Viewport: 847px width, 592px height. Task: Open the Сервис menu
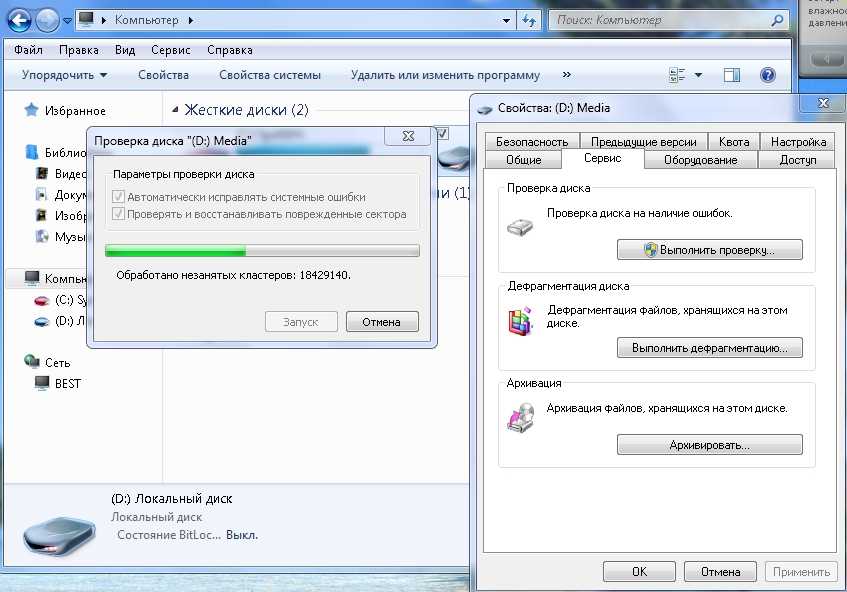(x=170, y=50)
